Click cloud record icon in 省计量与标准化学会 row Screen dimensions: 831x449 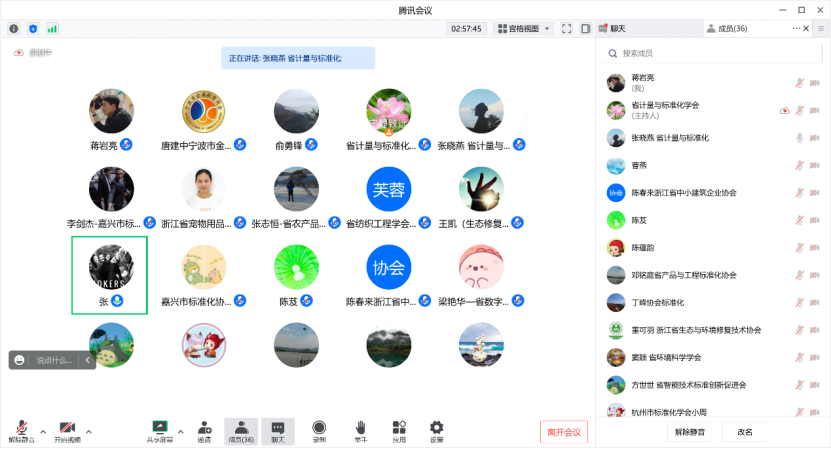[784, 110]
